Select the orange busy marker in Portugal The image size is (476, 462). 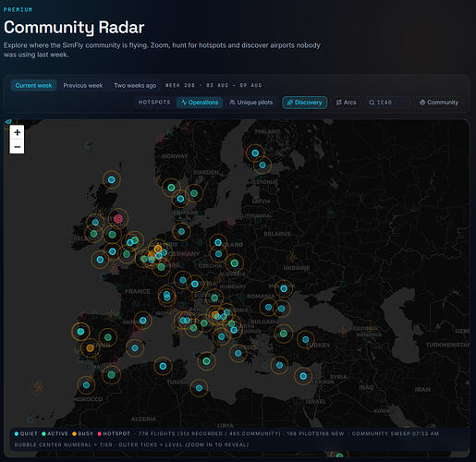point(90,348)
